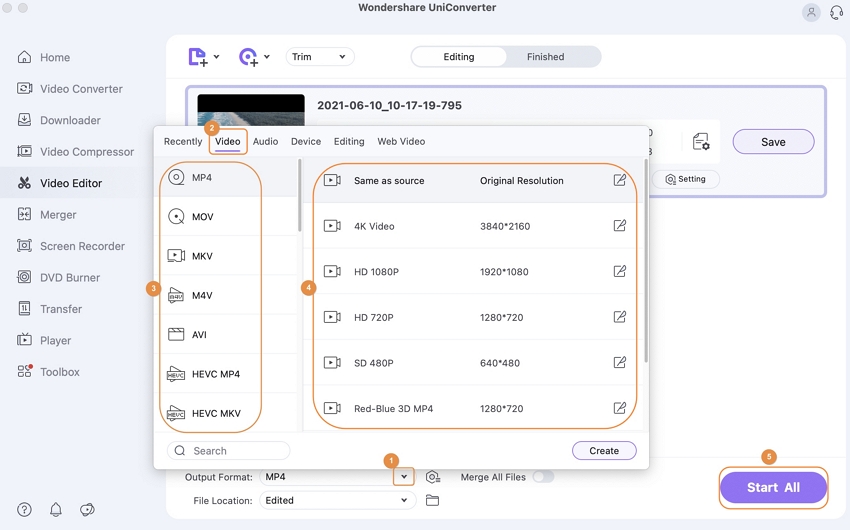Click the notification bell icon

(56, 509)
